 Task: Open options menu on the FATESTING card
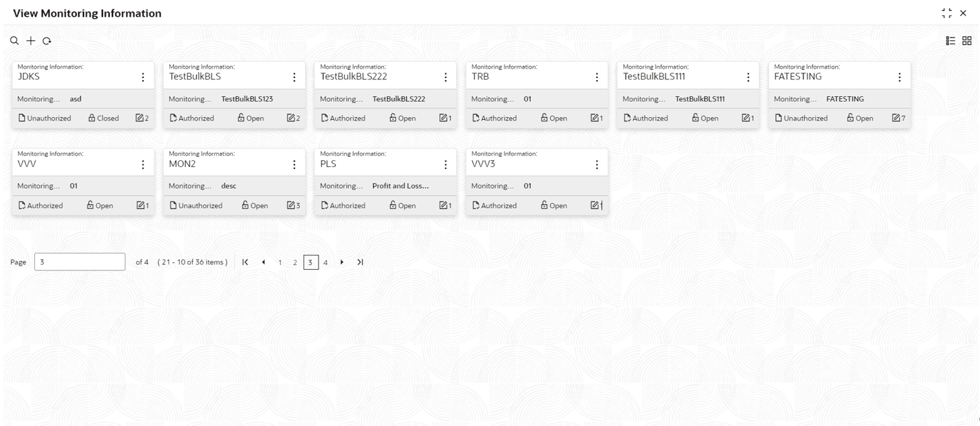pos(899,77)
